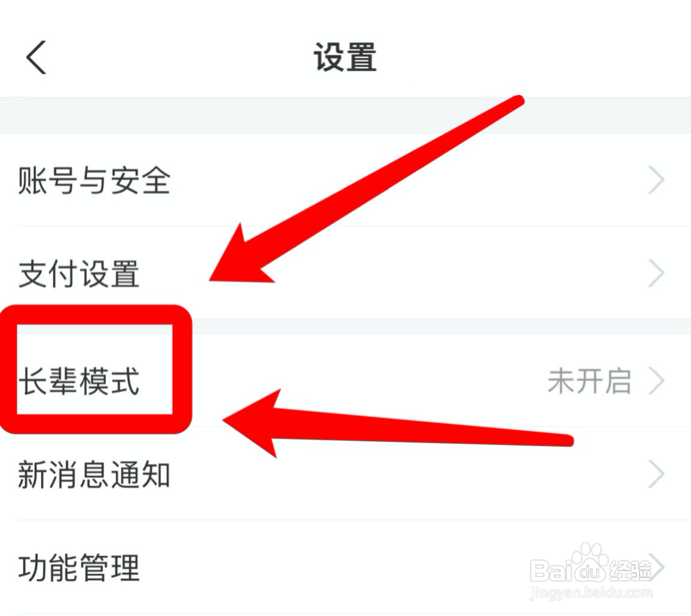
Task: Click the Baidu paw logo watermark
Action: point(592,563)
